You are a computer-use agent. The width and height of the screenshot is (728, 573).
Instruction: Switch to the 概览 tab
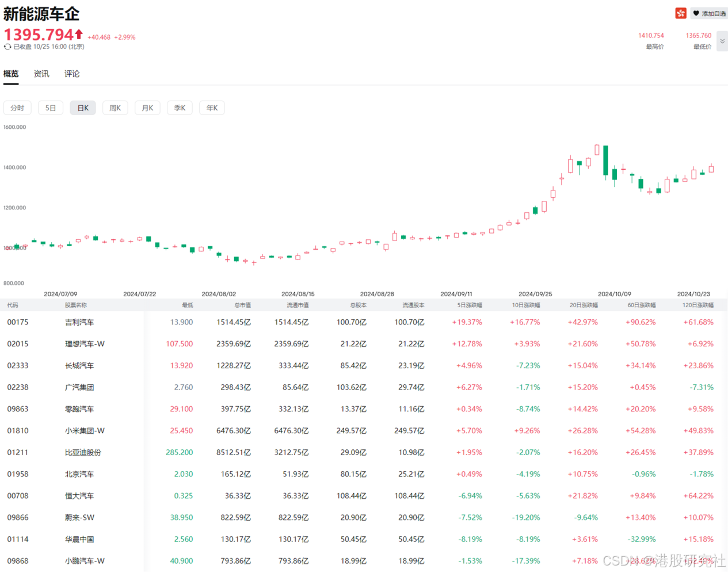coord(11,74)
